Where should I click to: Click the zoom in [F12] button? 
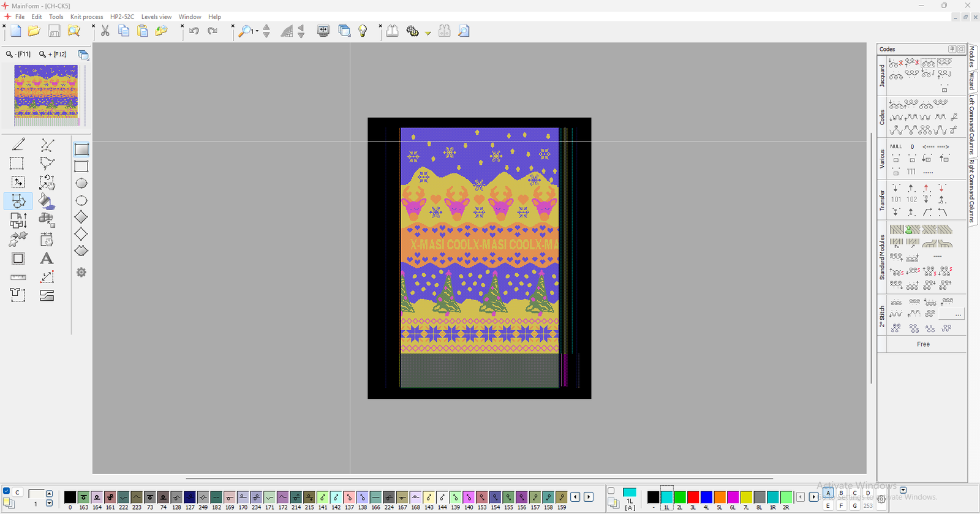coord(53,55)
